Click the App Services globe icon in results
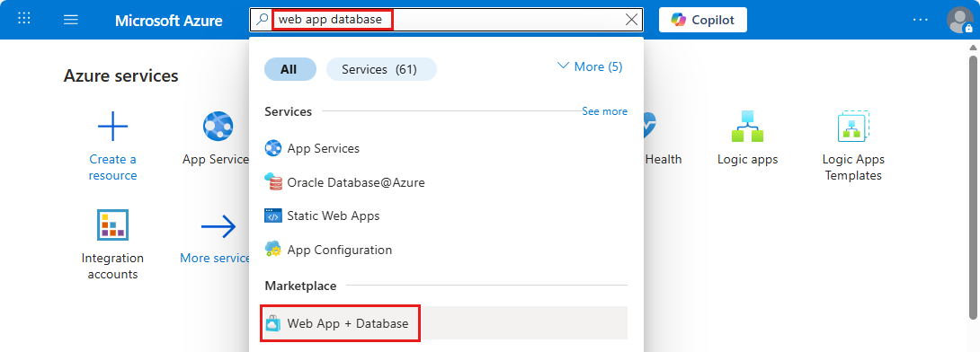The image size is (980, 352). click(273, 148)
